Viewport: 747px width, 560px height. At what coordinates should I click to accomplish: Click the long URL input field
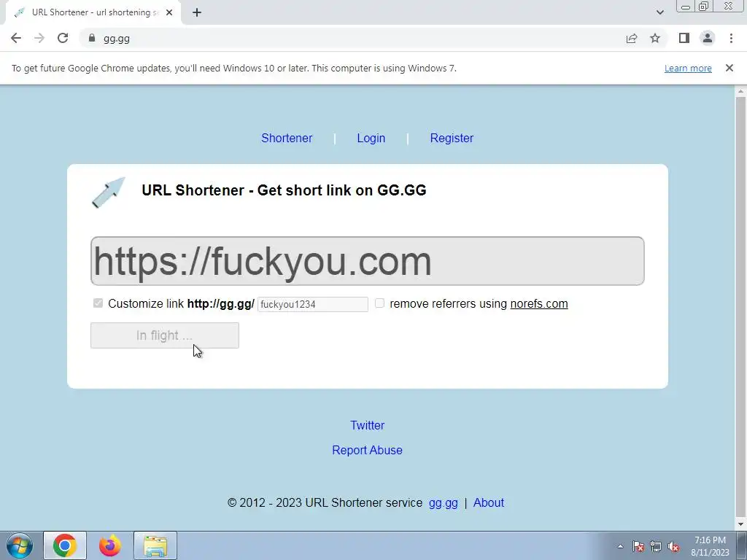point(368,261)
